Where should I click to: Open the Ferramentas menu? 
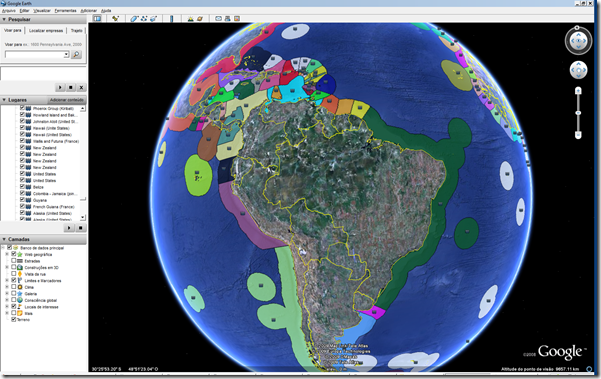65,11
